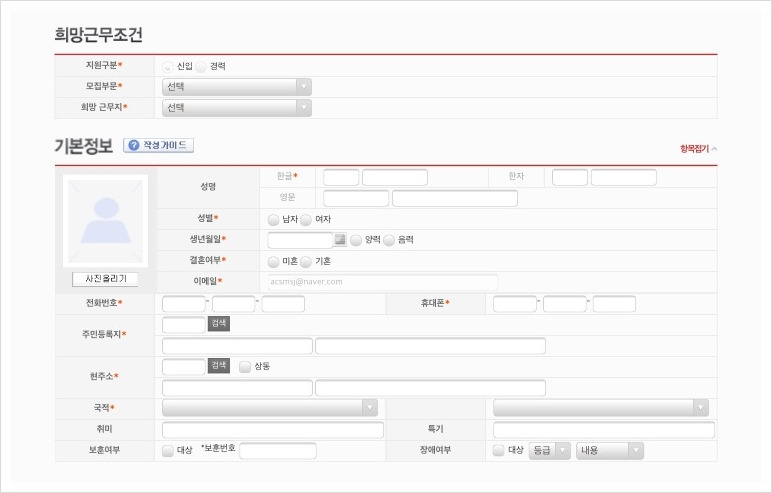Viewport: 772px width, 493px height.
Task: Open the 내용 disability detail dropdown
Action: point(610,451)
